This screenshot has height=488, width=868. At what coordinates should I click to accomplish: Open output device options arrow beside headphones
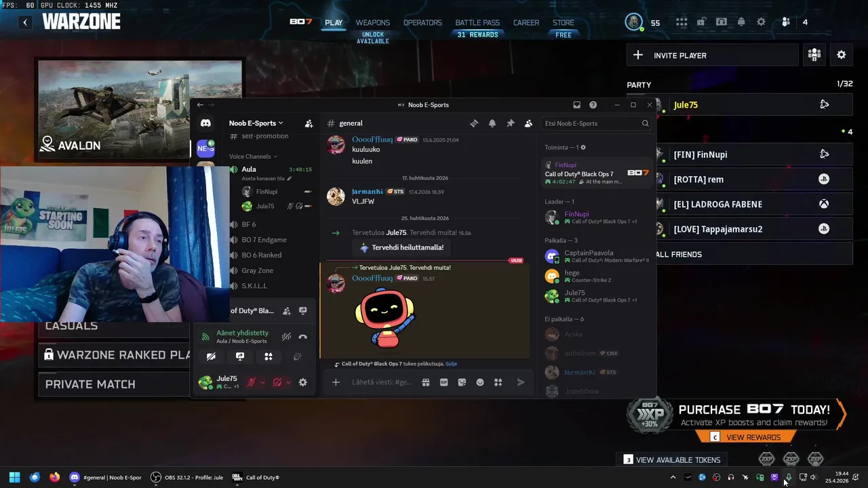point(288,382)
